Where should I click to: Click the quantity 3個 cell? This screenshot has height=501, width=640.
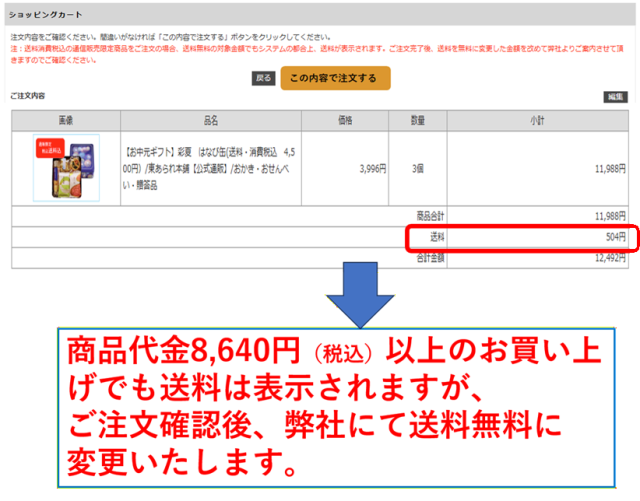pos(418,169)
